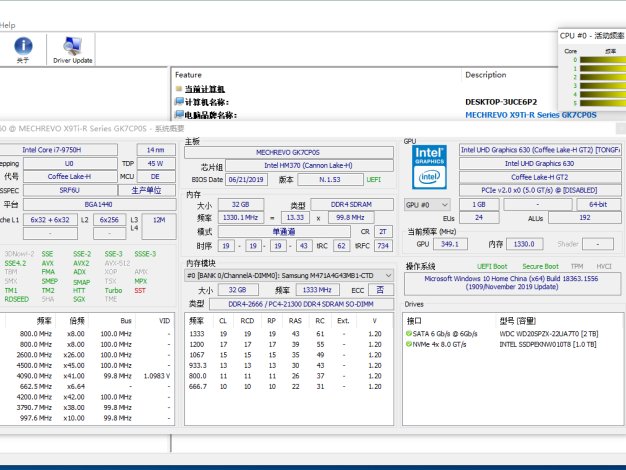Click the UEFI Boot status label
This screenshot has height=470, width=626.
tap(492, 266)
